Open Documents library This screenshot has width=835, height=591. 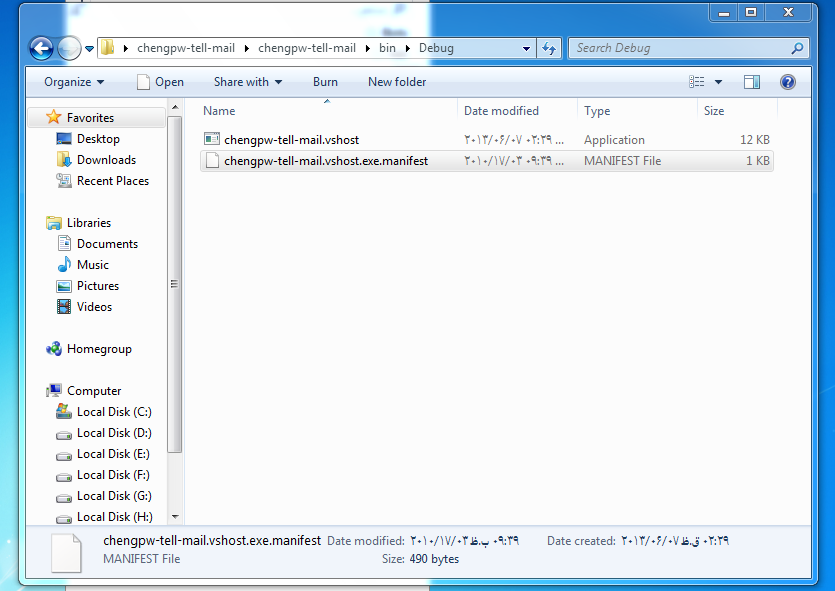pyautogui.click(x=108, y=244)
